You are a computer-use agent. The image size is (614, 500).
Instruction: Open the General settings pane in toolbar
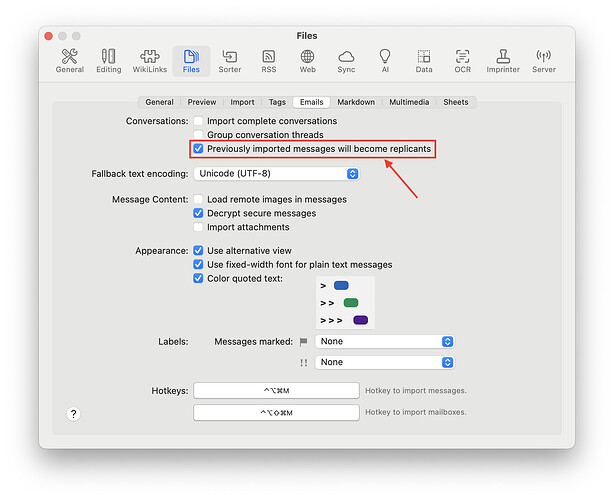70,61
